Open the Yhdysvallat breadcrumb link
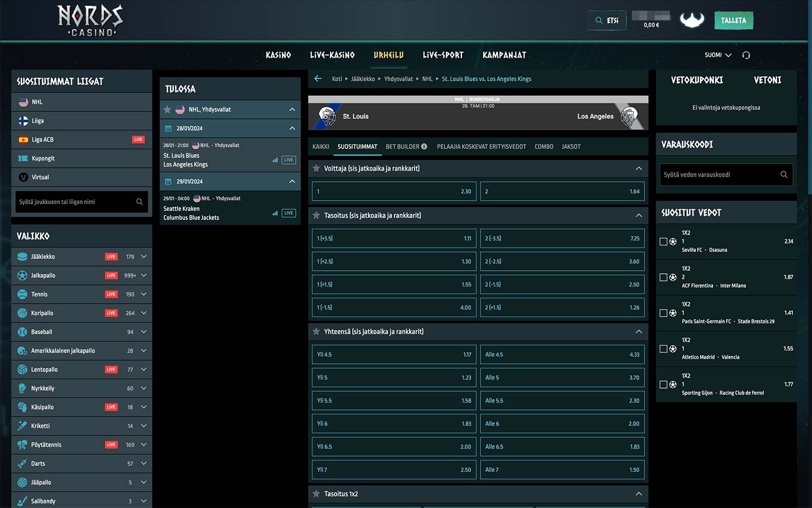The width and height of the screenshot is (812, 508). click(398, 79)
